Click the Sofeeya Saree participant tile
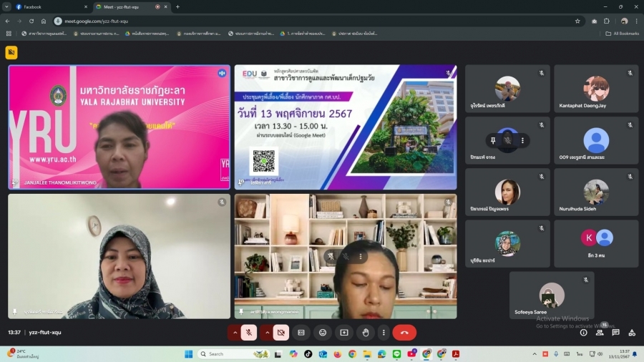This screenshot has height=362, width=644. coord(552,295)
